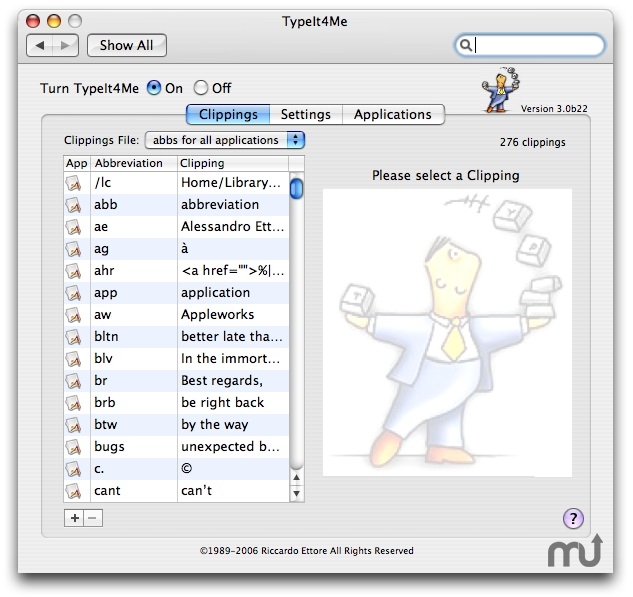Select the 'better late tha...' clipping
Image resolution: width=633 pixels, height=597 pixels.
coord(232,337)
